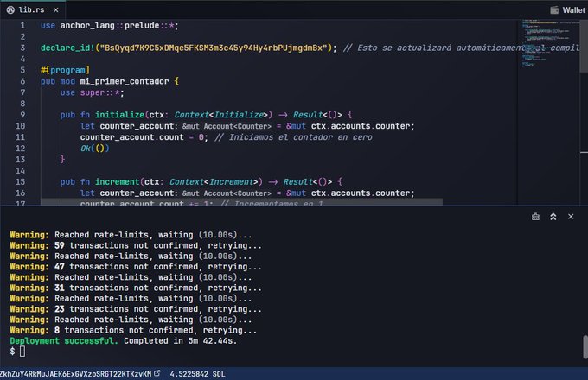Click '31 transactions not confirmed' warning line

coord(136,288)
